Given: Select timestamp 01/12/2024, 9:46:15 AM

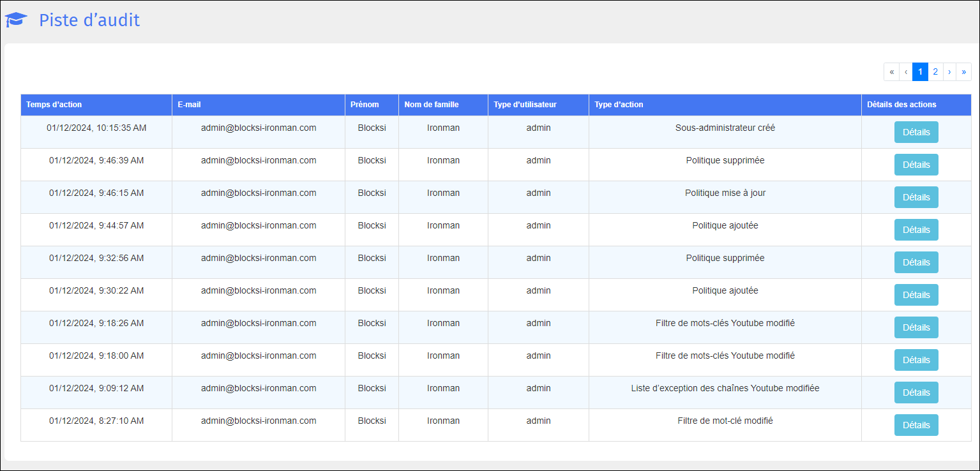Looking at the screenshot, I should [x=96, y=193].
